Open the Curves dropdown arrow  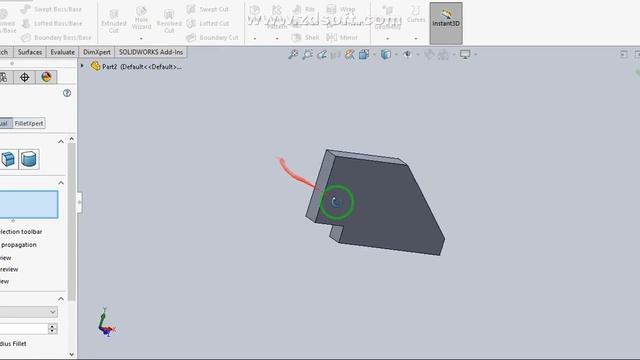tap(416, 38)
